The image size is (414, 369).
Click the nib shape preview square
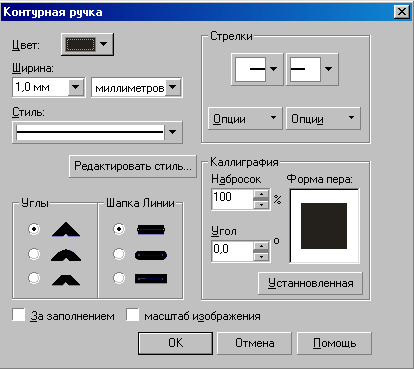coord(324,226)
